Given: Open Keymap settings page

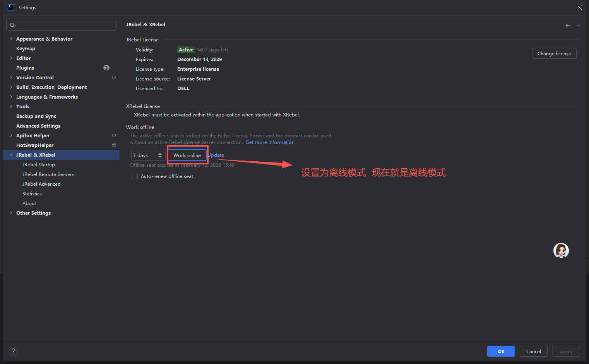Looking at the screenshot, I should pyautogui.click(x=26, y=48).
